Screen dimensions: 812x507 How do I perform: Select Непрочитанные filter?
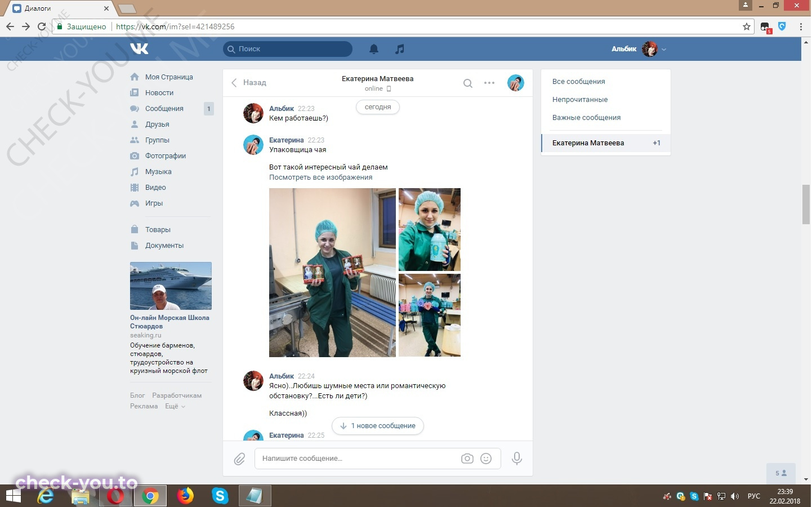point(580,100)
